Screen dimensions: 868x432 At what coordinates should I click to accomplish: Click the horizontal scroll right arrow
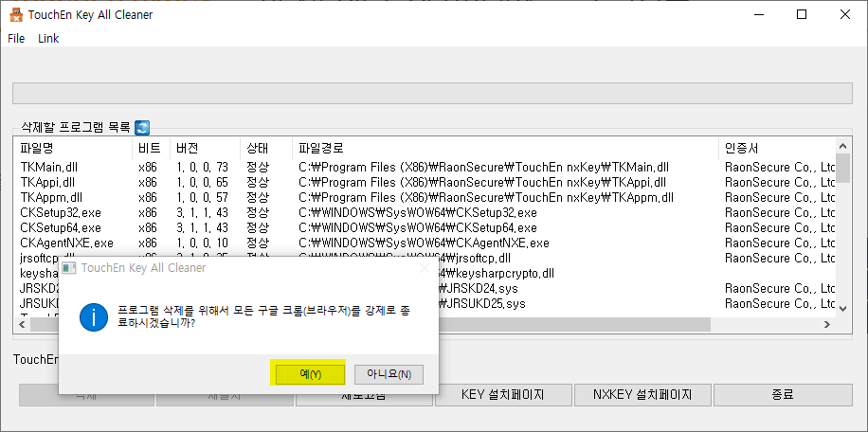coord(827,325)
